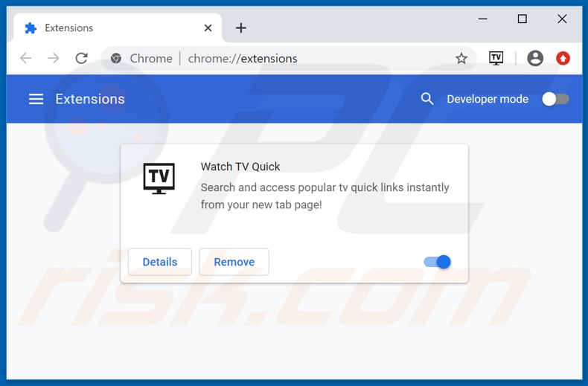
Task: Remove the Watch TV Quick extension
Action: point(234,262)
